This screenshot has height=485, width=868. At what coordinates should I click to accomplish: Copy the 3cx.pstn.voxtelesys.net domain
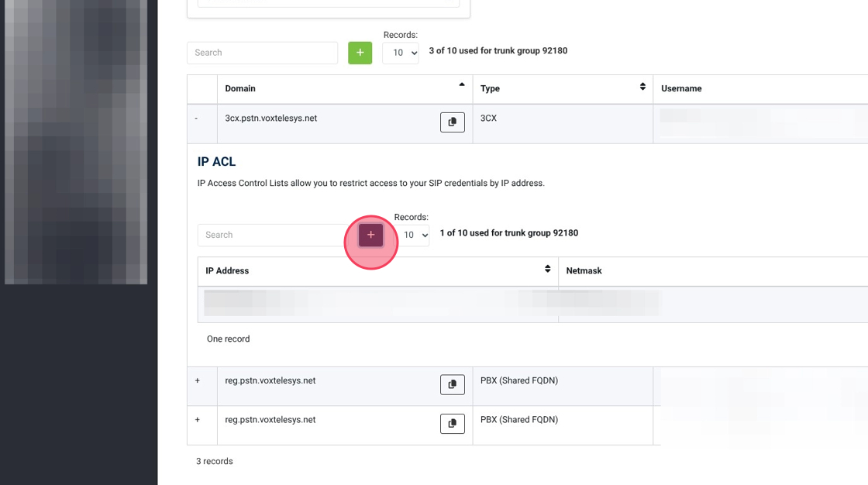click(x=453, y=122)
